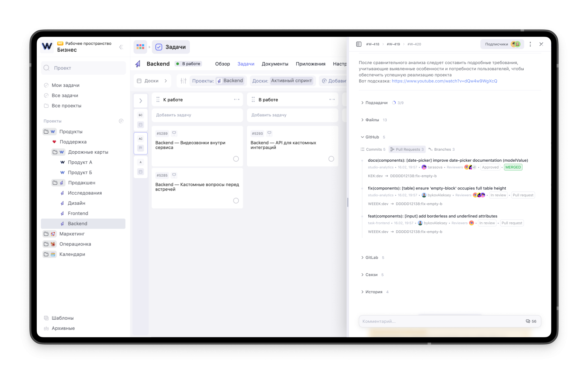588x374 pixels.
Task: Check off task #5285 Кастомные вопросы
Action: click(236, 201)
